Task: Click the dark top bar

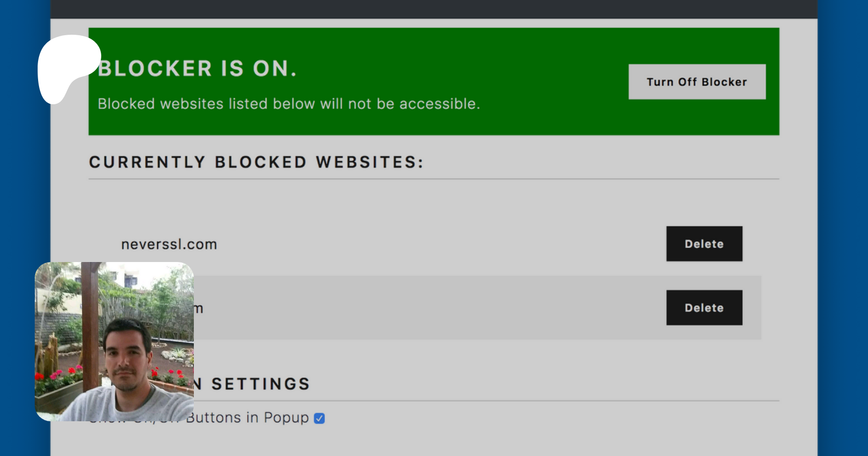Action: (434, 9)
